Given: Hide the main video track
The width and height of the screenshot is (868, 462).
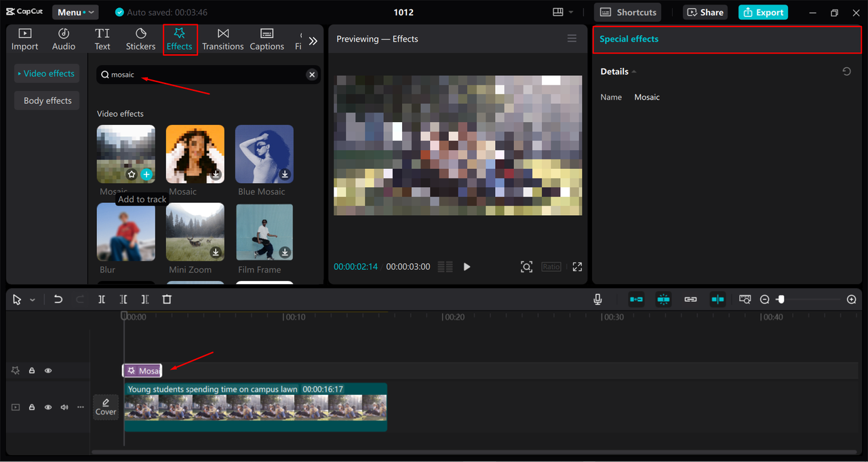Looking at the screenshot, I should [48, 407].
